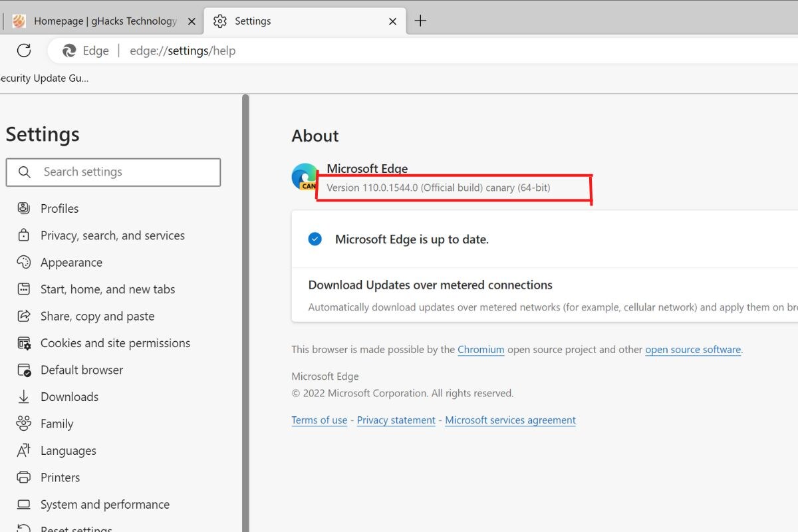Open Share, copy and paste settings
This screenshot has width=798, height=532.
(x=97, y=317)
